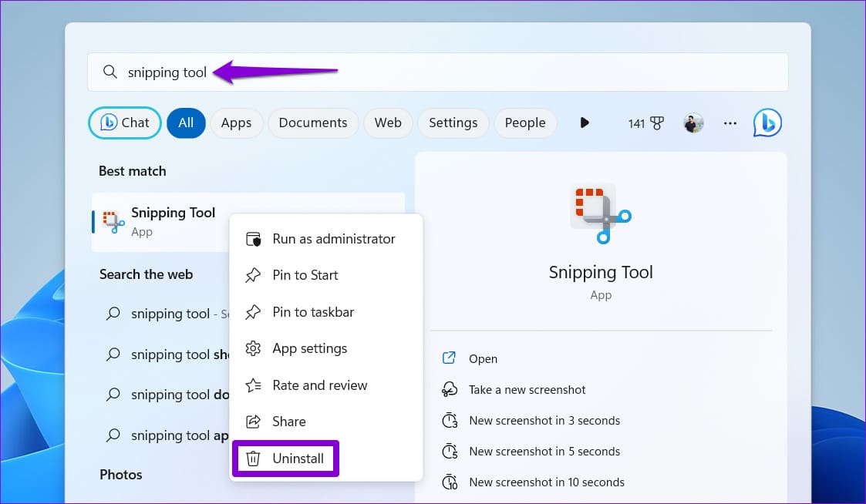Choose Rate and review
Viewport: 866px width, 504px height.
point(326,385)
